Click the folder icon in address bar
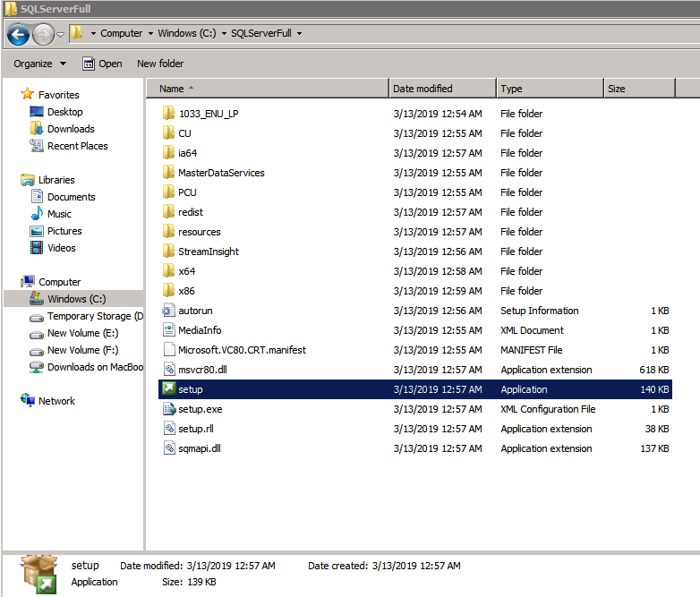The image size is (700, 597). point(77,32)
